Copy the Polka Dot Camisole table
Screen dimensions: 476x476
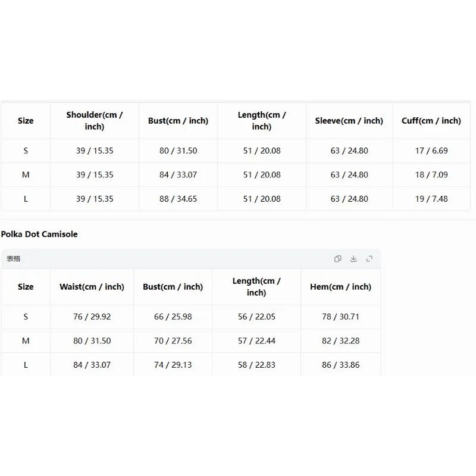click(337, 259)
